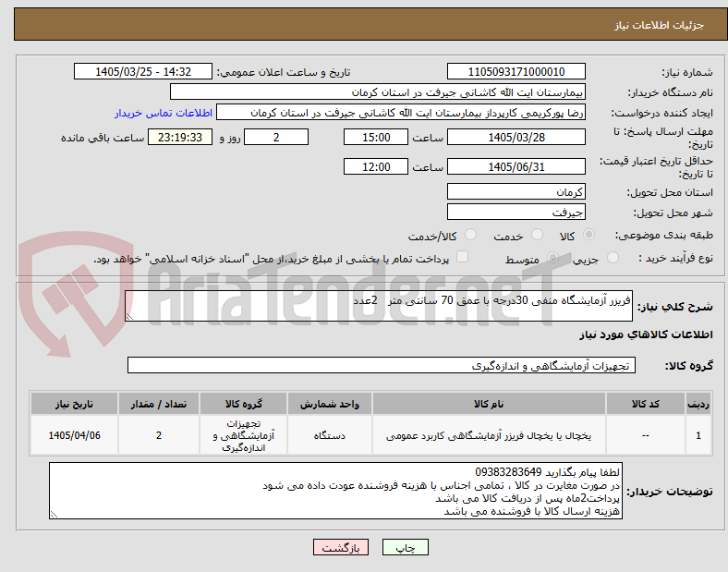Click the announcement date field 1405/03/25 - 14:32
This screenshot has width=728, height=572.
[x=143, y=72]
